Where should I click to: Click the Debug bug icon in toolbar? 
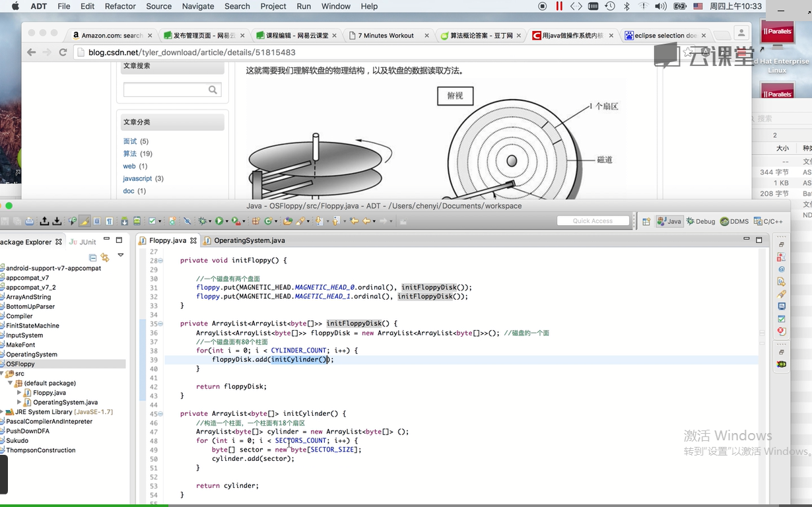coord(203,221)
